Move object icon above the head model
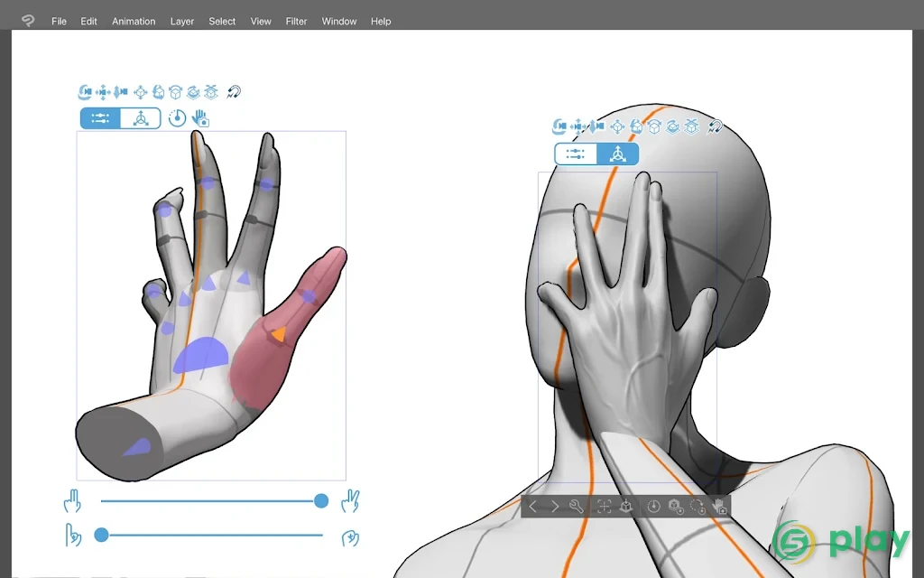This screenshot has height=578, width=924. [617, 126]
